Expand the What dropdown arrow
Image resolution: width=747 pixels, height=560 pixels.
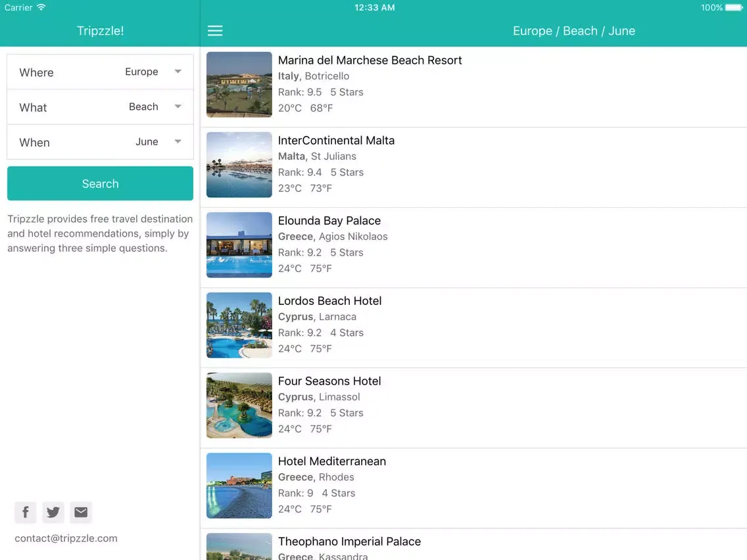(178, 106)
